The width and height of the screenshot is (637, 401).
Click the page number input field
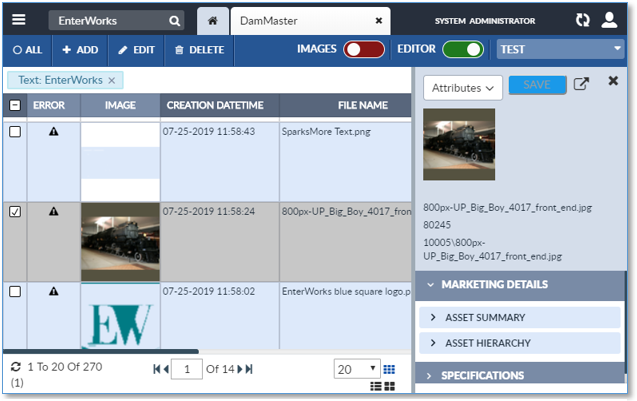click(x=186, y=369)
